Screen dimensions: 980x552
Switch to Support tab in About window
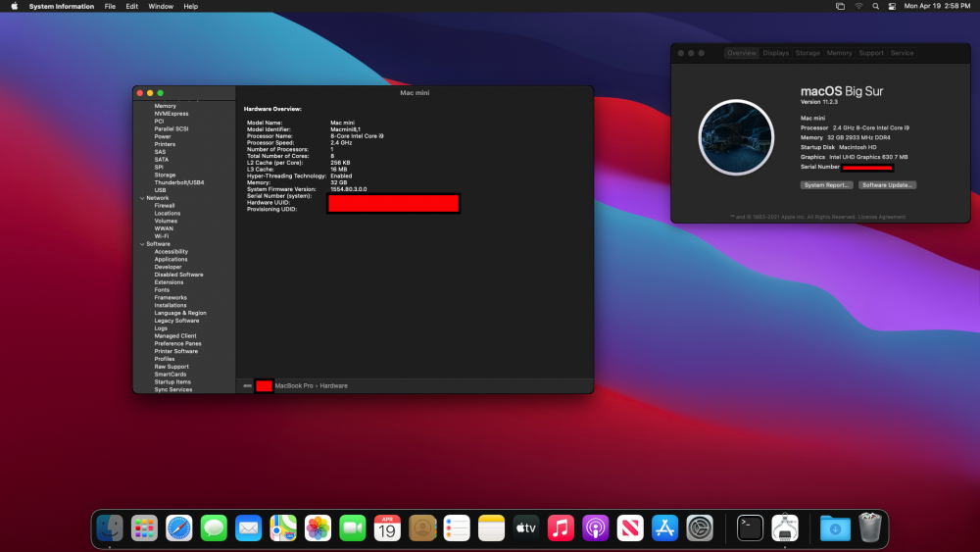coord(871,53)
